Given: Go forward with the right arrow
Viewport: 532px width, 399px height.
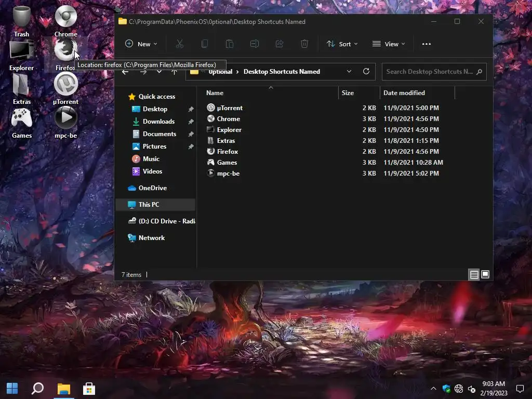Looking at the screenshot, I should pyautogui.click(x=143, y=72).
